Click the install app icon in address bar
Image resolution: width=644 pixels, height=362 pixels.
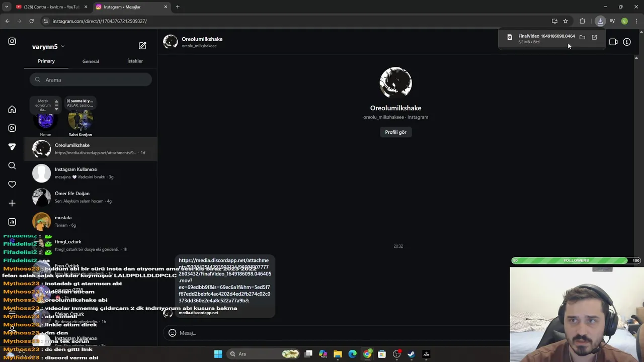[x=554, y=21]
